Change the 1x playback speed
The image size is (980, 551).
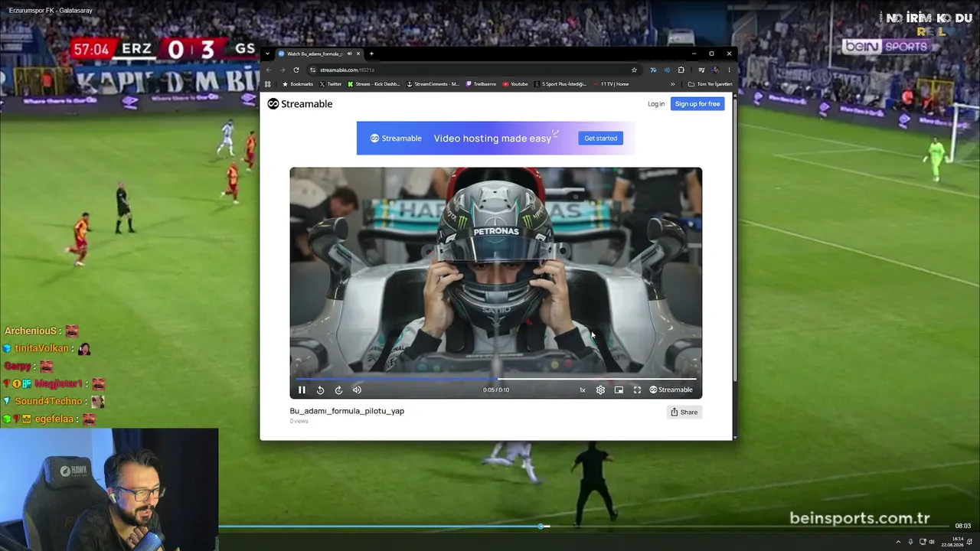(x=582, y=390)
